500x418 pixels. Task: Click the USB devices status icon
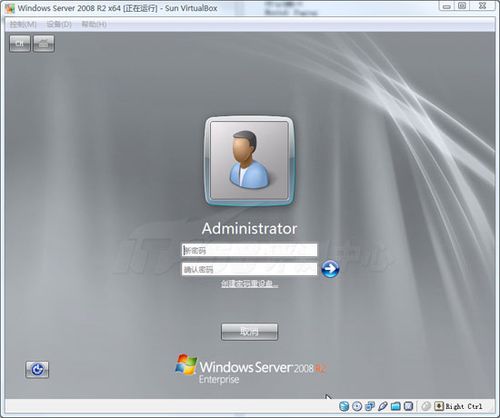tap(383, 406)
